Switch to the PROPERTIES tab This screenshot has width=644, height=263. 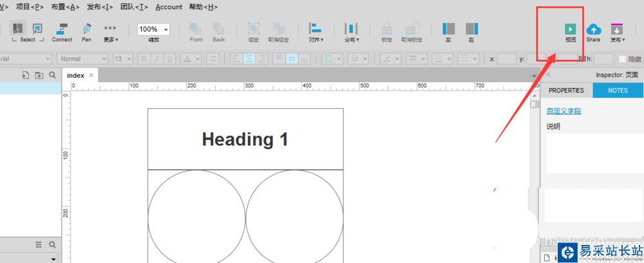pos(566,90)
